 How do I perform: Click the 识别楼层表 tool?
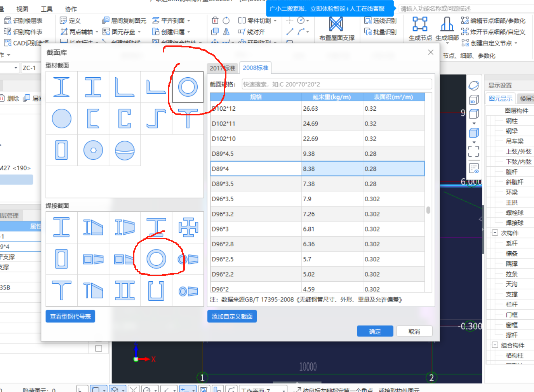23,21
